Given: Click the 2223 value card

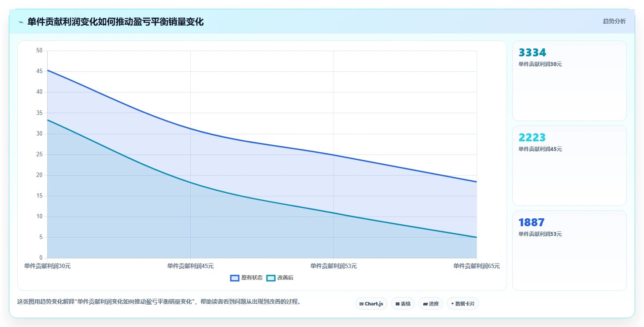Looking at the screenshot, I should tap(569, 165).
